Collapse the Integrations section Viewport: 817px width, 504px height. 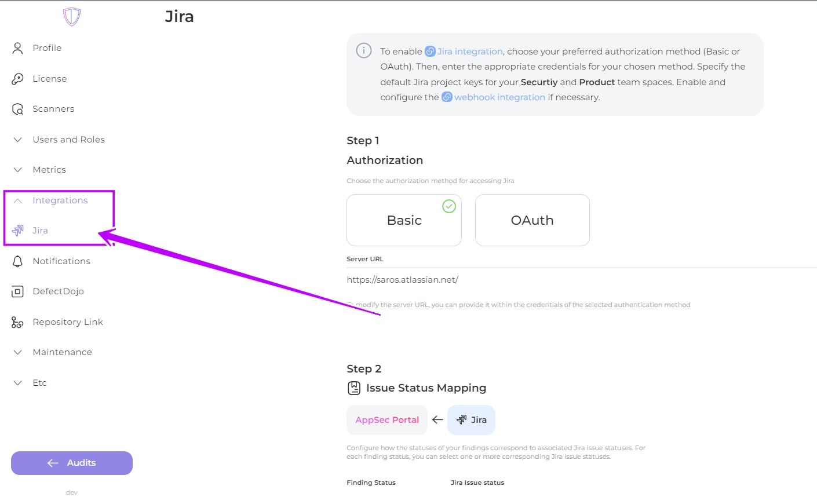pos(60,200)
